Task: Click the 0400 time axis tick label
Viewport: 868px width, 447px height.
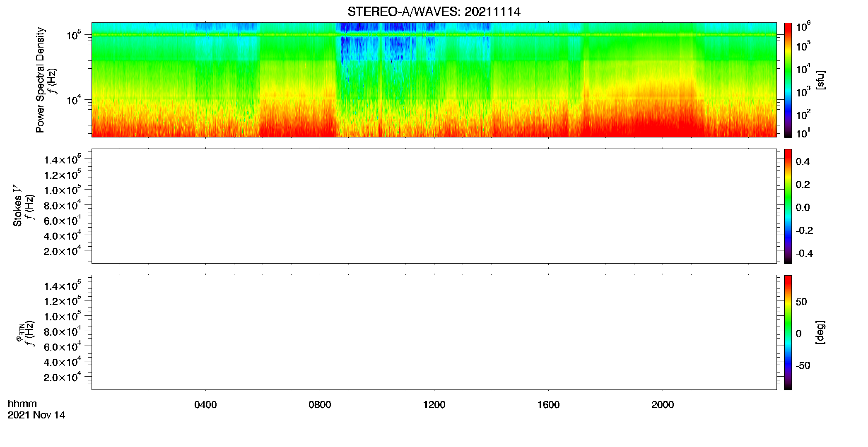Action: pyautogui.click(x=205, y=405)
